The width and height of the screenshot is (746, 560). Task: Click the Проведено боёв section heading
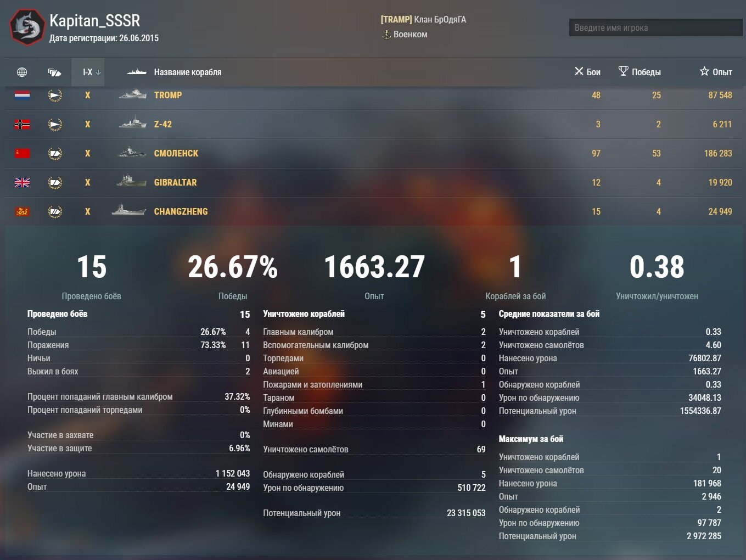pos(58,314)
